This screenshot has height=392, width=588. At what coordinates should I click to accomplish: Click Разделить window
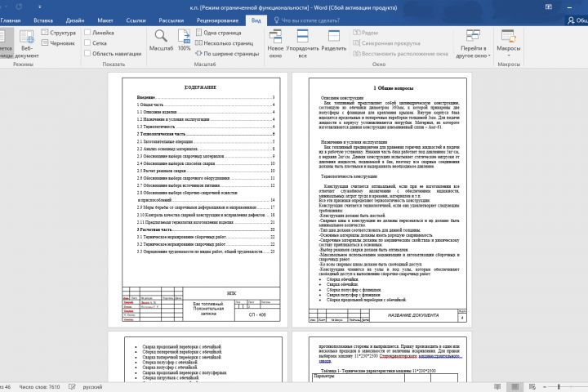[x=334, y=40]
